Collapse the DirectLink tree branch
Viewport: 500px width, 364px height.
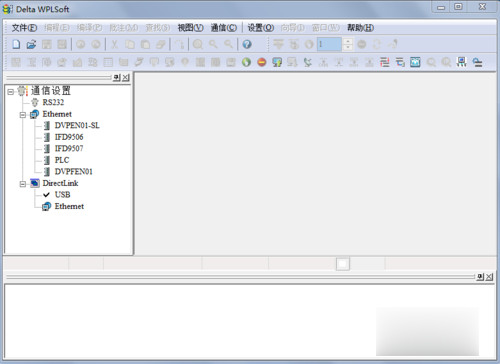23,184
